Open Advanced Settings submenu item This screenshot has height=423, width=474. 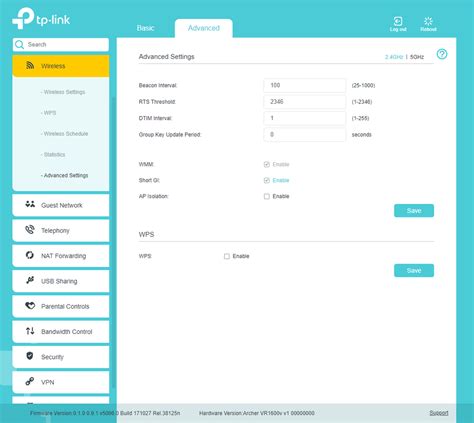(x=64, y=175)
